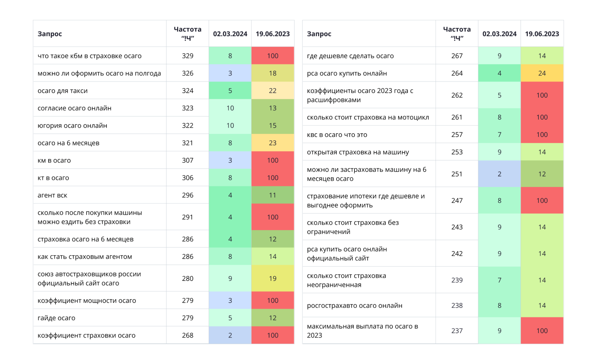The width and height of the screenshot is (602, 364).
Task: Click the "19.06.2023" header in the right table
Action: [542, 34]
